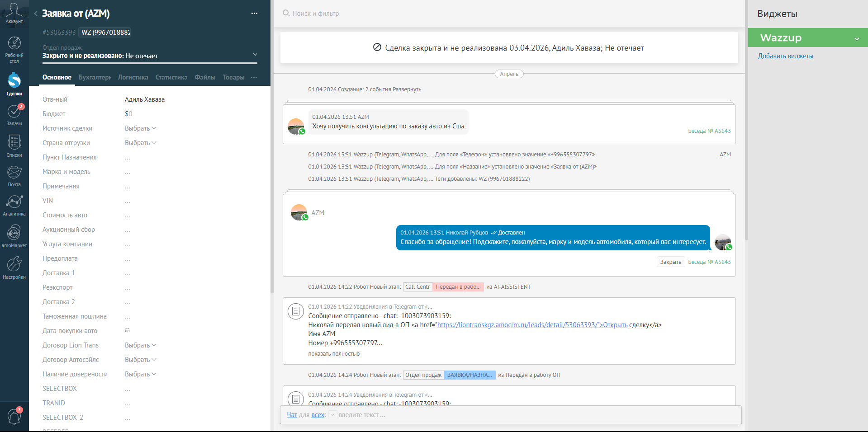Open the liontranskgz.amocrm.ru lead link
Viewport: 868px width, 432px height.
click(x=532, y=325)
